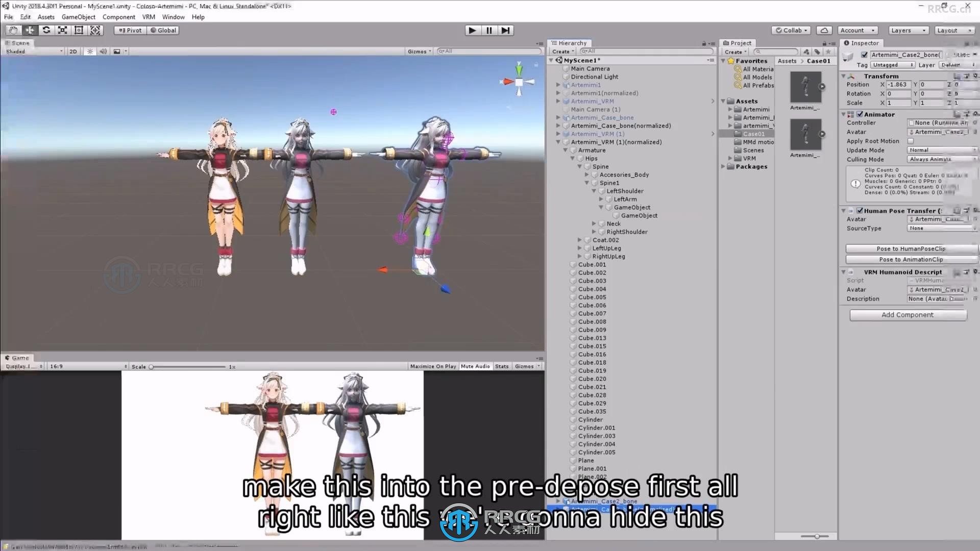Image resolution: width=980 pixels, height=551 pixels.
Task: Click the Project search by label icon
Action: pyautogui.click(x=817, y=52)
